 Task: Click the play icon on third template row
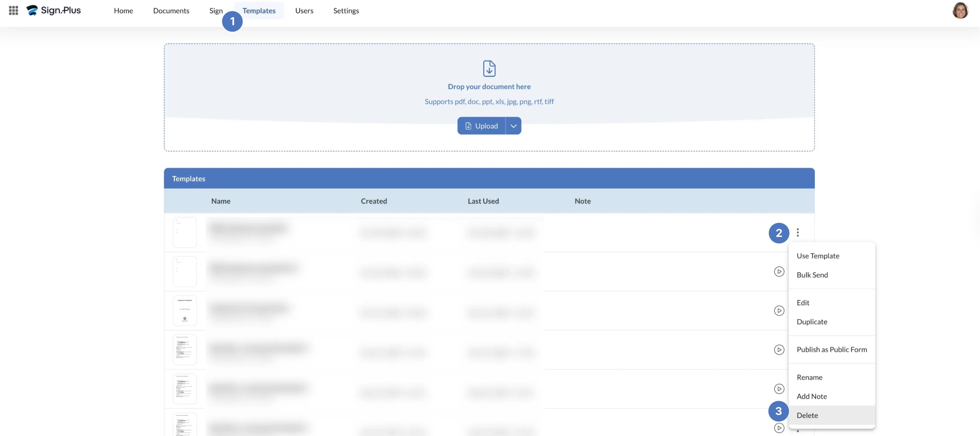(779, 311)
